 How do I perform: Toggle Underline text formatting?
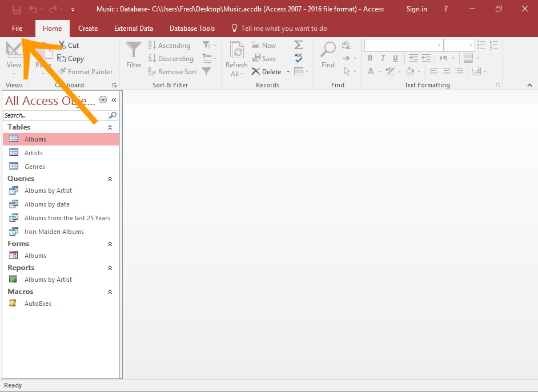[395, 58]
